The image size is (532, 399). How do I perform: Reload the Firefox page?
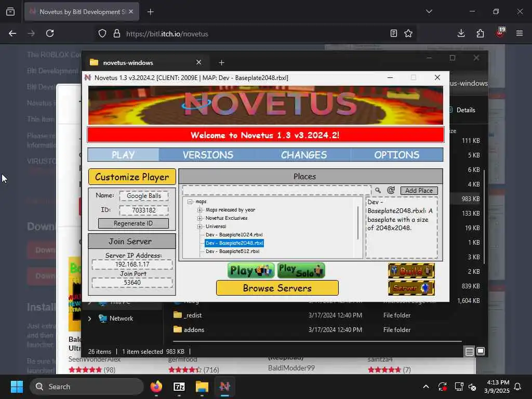point(50,33)
